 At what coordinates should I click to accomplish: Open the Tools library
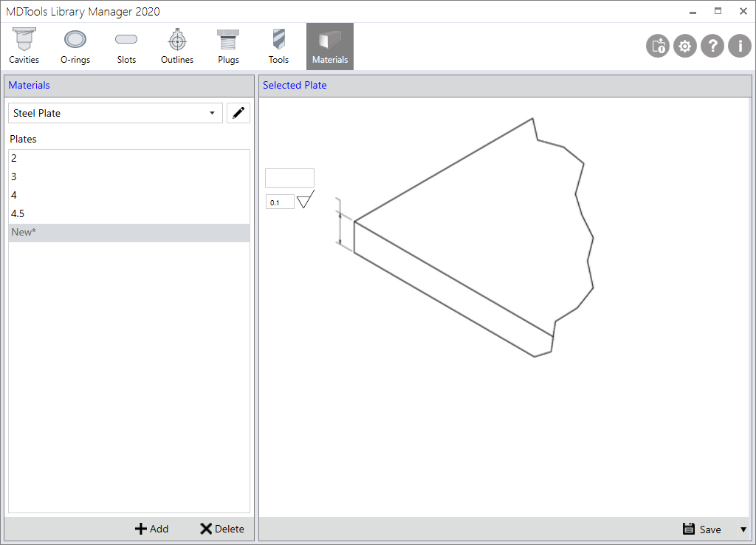(x=278, y=47)
